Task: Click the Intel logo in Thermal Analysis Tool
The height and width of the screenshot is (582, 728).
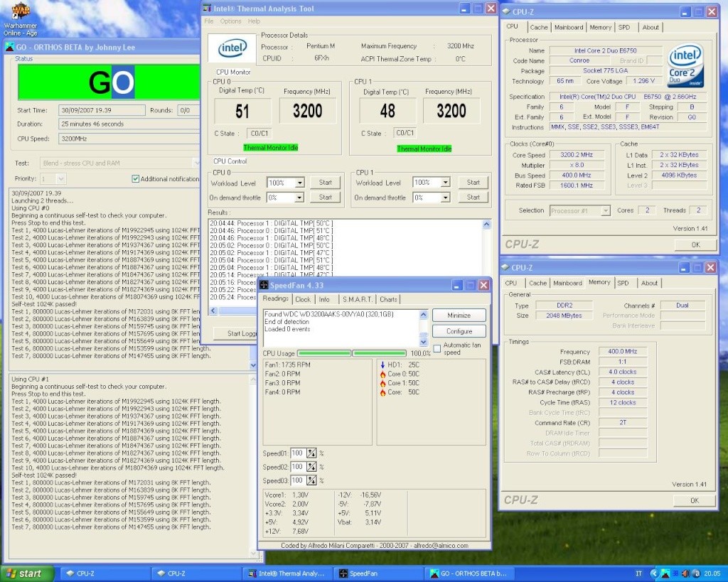Action: click(x=232, y=48)
